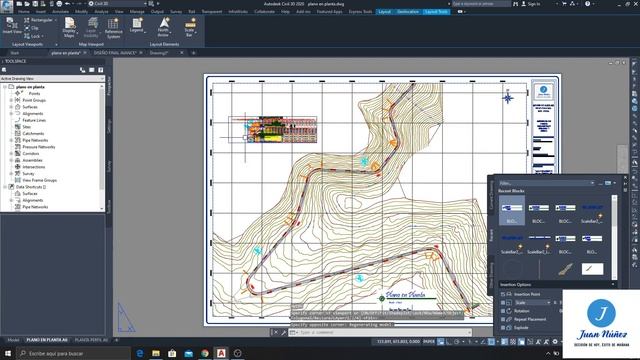The width and height of the screenshot is (640, 360).
Task: Open new drawing tab with plus button
Action: pos(193,53)
